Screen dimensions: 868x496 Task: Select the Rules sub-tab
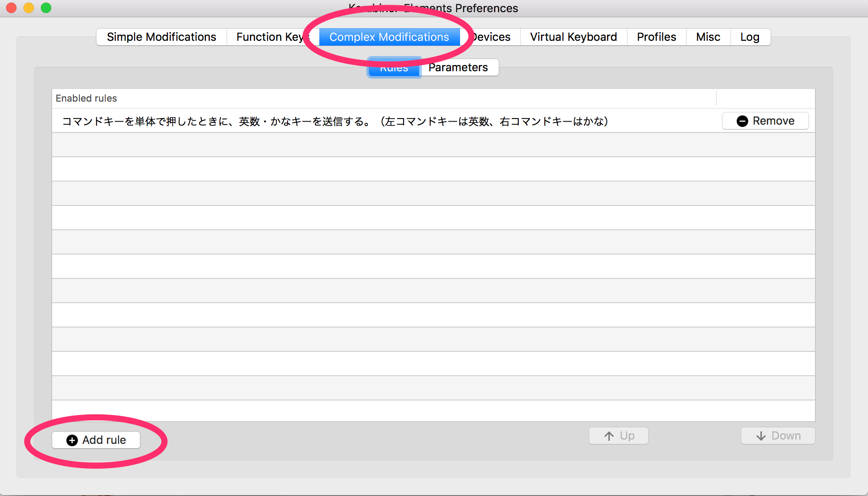(394, 68)
